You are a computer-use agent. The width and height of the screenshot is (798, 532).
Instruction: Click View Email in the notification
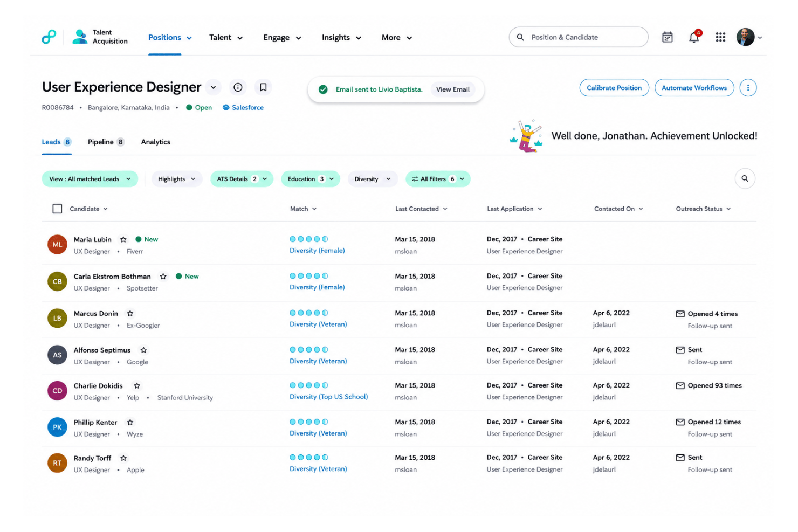(452, 89)
